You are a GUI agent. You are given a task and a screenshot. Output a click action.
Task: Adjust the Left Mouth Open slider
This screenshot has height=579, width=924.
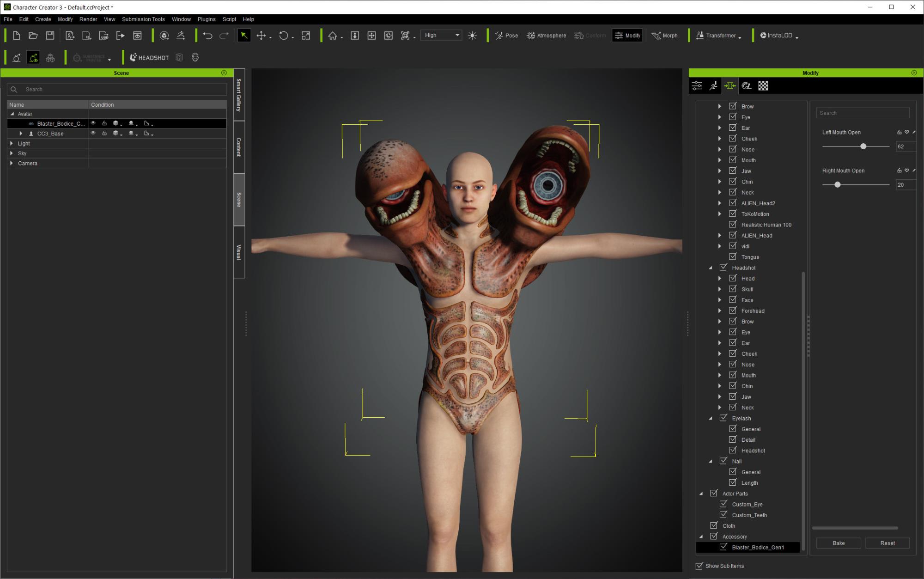coord(863,146)
